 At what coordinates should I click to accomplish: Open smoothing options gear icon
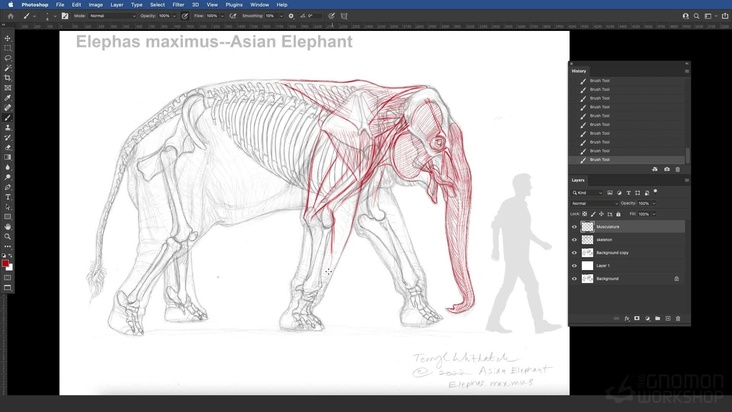[x=291, y=16]
